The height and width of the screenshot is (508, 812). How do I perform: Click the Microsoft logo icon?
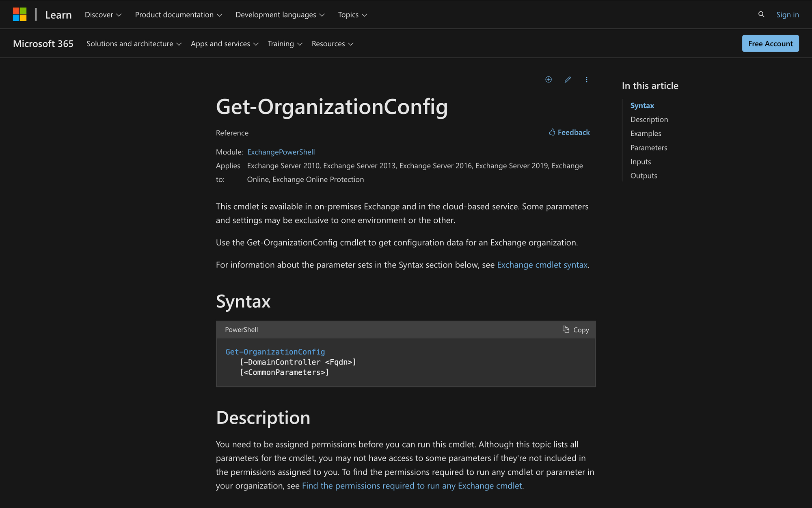tap(19, 14)
